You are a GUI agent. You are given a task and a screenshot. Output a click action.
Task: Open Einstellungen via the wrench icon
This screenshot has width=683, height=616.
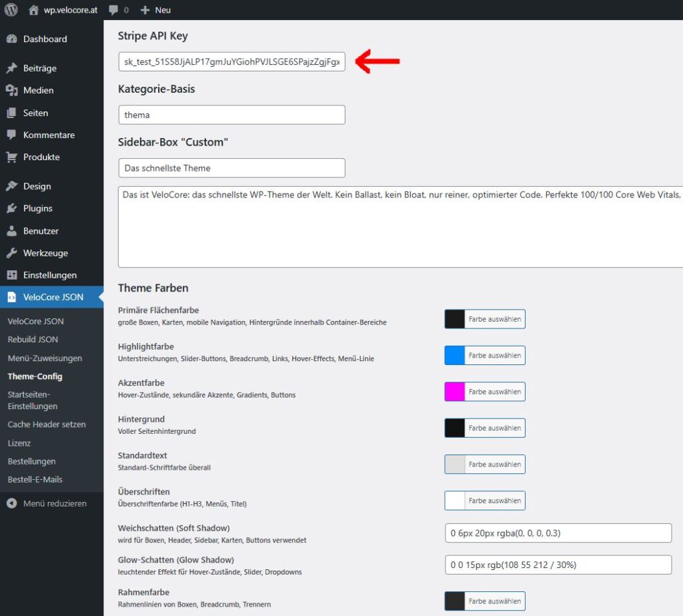coord(13,275)
